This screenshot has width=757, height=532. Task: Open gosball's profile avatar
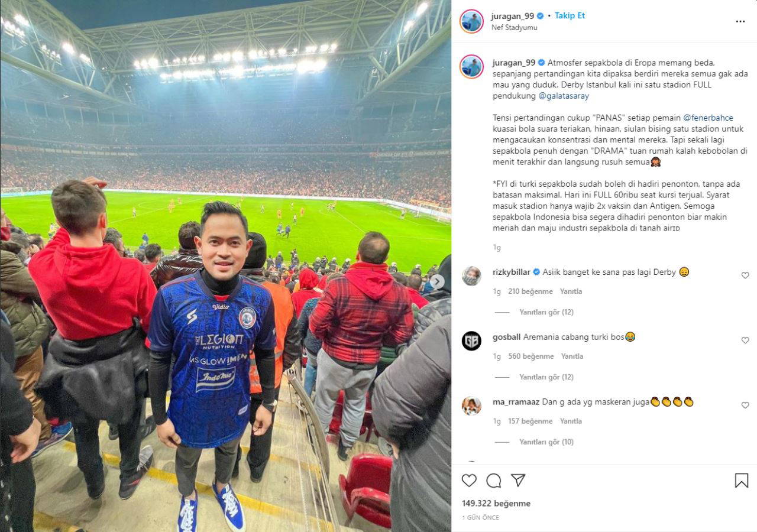(x=471, y=341)
